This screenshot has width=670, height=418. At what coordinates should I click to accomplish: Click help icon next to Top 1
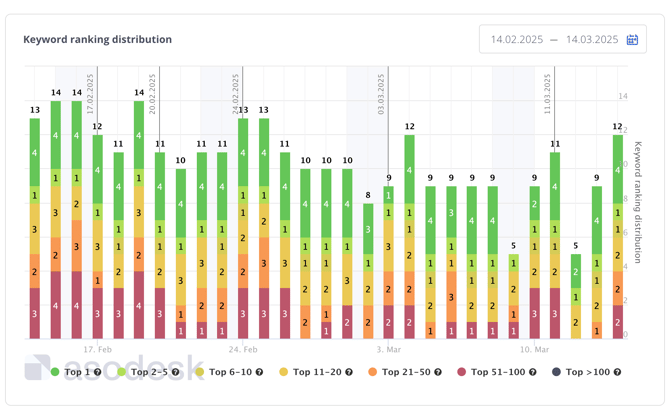point(97,372)
